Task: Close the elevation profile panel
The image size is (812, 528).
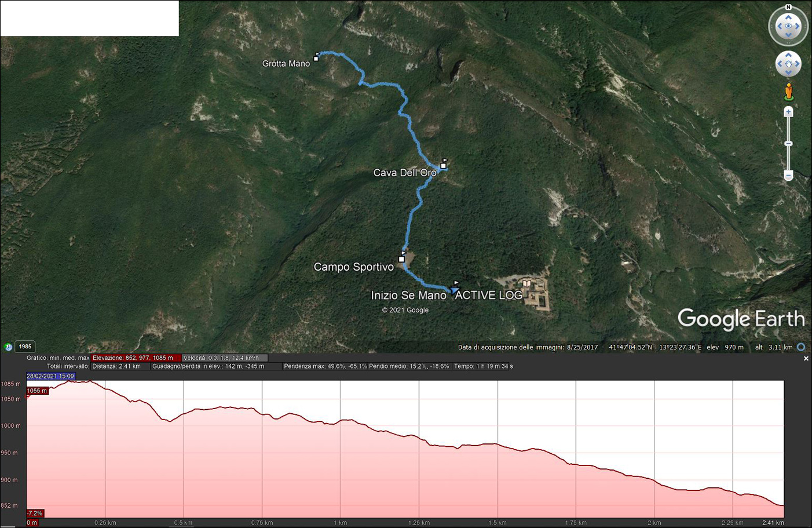Action: click(x=806, y=359)
